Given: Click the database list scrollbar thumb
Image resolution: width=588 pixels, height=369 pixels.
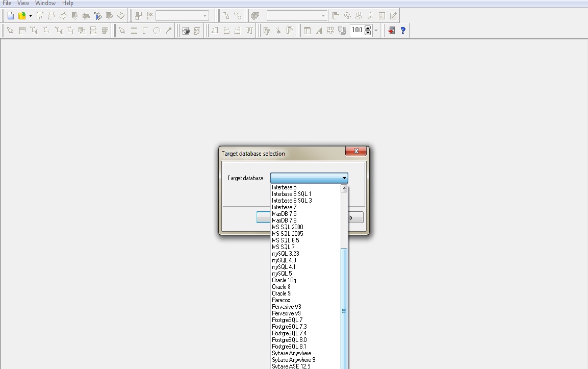Looking at the screenshot, I should tap(344, 310).
